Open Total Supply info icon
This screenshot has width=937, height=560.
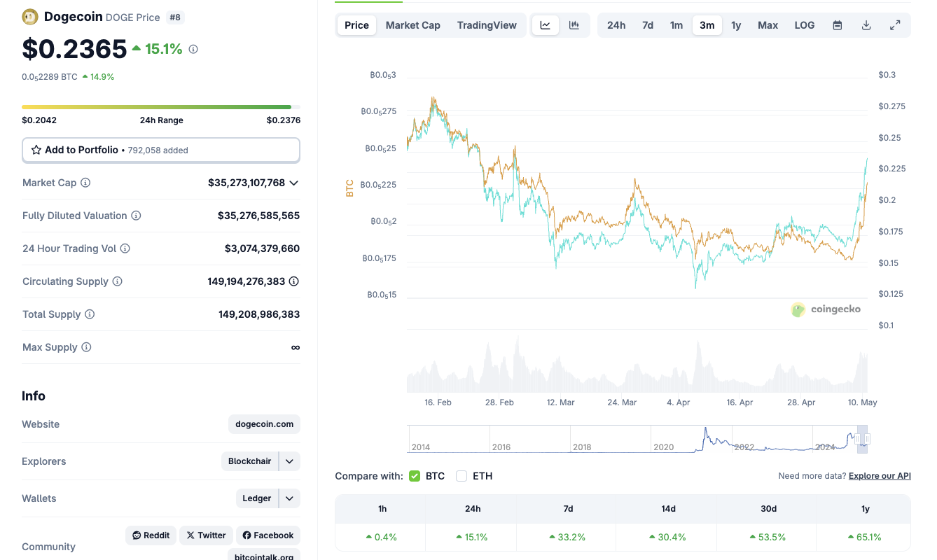[x=90, y=314]
